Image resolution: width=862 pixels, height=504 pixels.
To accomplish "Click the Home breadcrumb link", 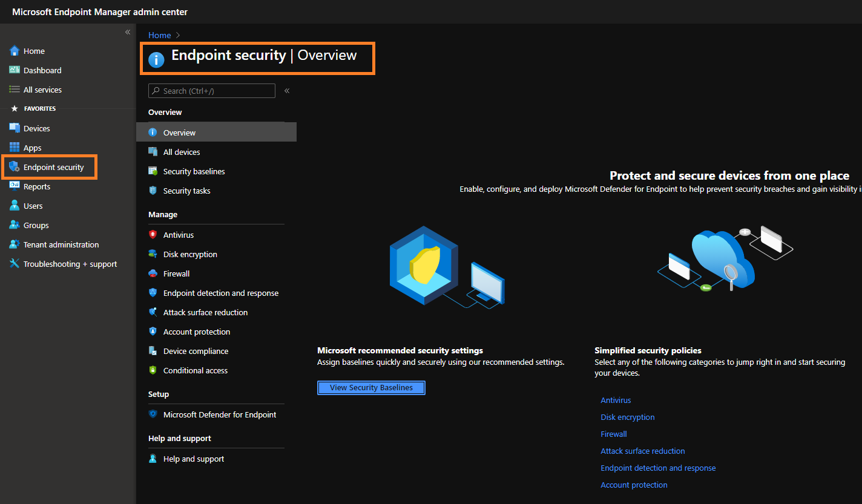I will coord(160,35).
